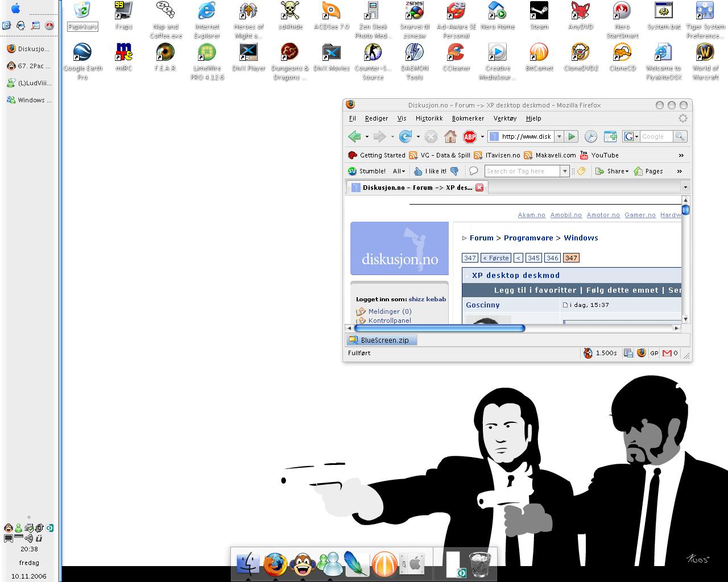
Task: Open the Kontrollpanel link
Action: coord(390,321)
